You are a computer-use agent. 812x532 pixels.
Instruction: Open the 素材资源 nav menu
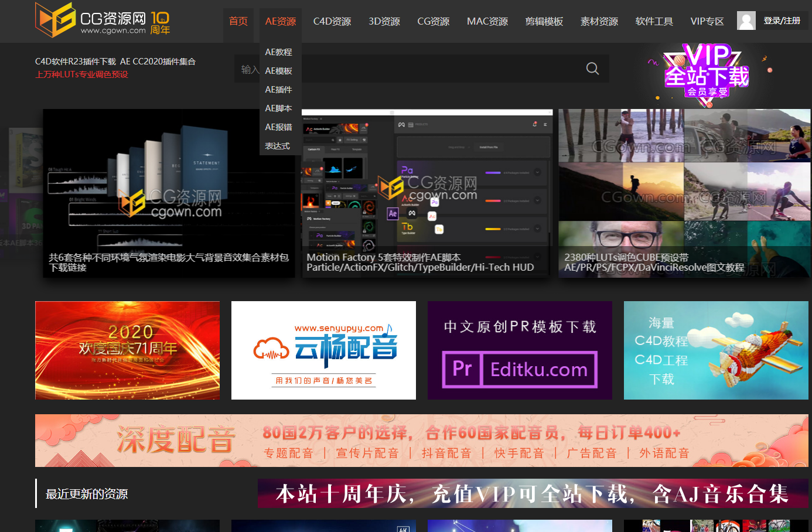pyautogui.click(x=599, y=22)
